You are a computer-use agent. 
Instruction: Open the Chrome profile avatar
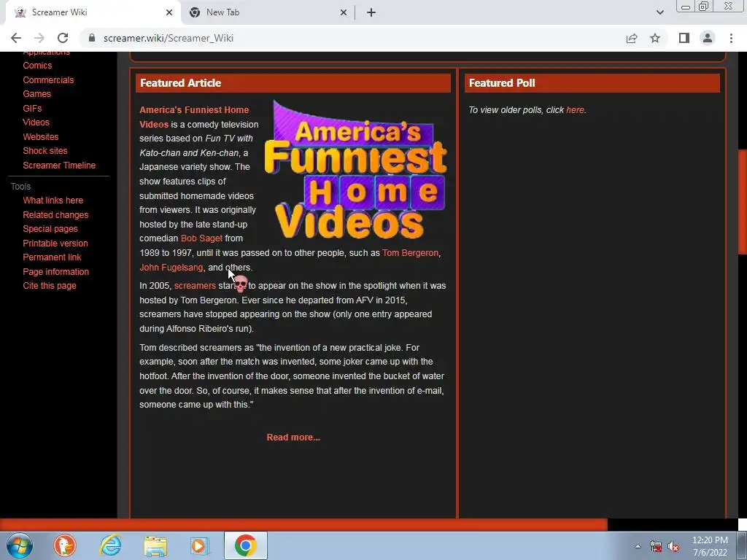pos(708,38)
